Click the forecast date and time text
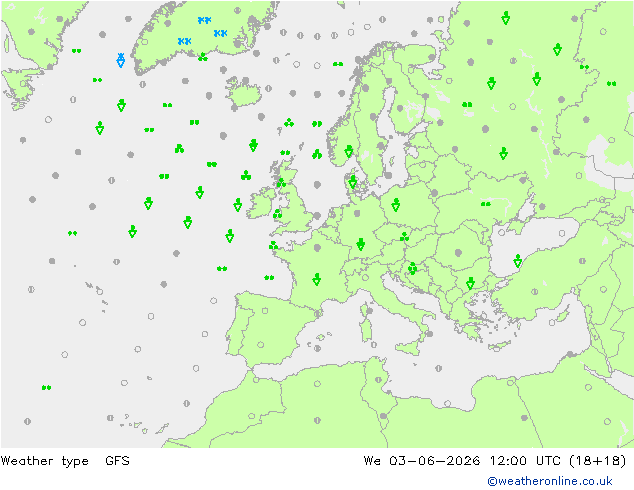Image resolution: width=634 pixels, height=490 pixels. click(495, 461)
